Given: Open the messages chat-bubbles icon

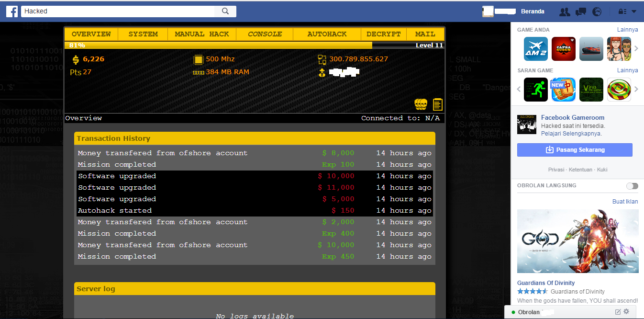Looking at the screenshot, I should pos(581,11).
